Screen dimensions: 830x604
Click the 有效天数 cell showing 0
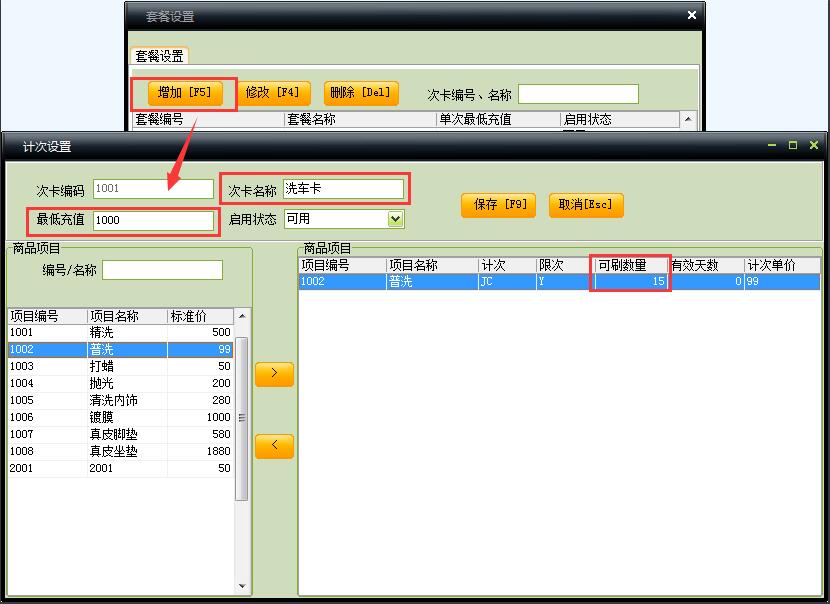click(706, 281)
